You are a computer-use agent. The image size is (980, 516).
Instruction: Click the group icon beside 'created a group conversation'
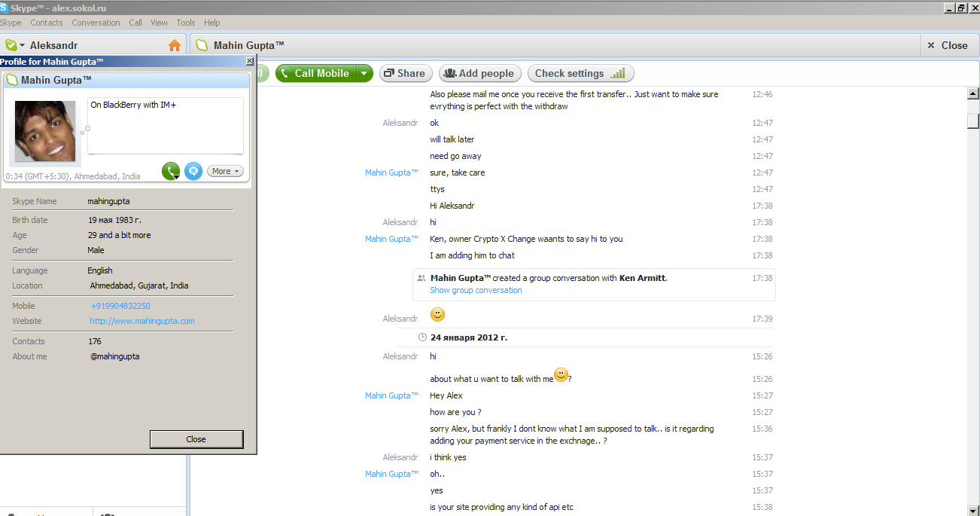(x=421, y=278)
